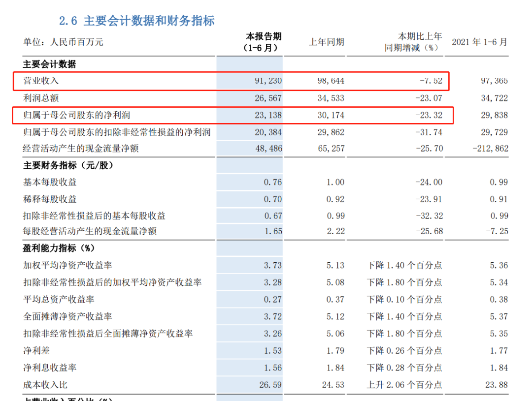Click the 扣除非经常性损益后全面摊薄净资产收益率 label
Viewport: 532px width, 401px height.
coord(108,334)
